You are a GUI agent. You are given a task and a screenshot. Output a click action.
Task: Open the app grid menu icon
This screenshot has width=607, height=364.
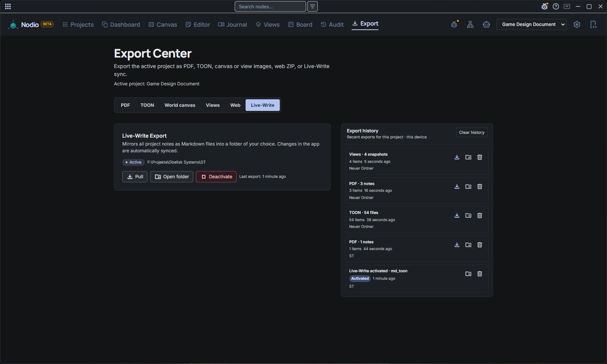pyautogui.click(x=8, y=6)
